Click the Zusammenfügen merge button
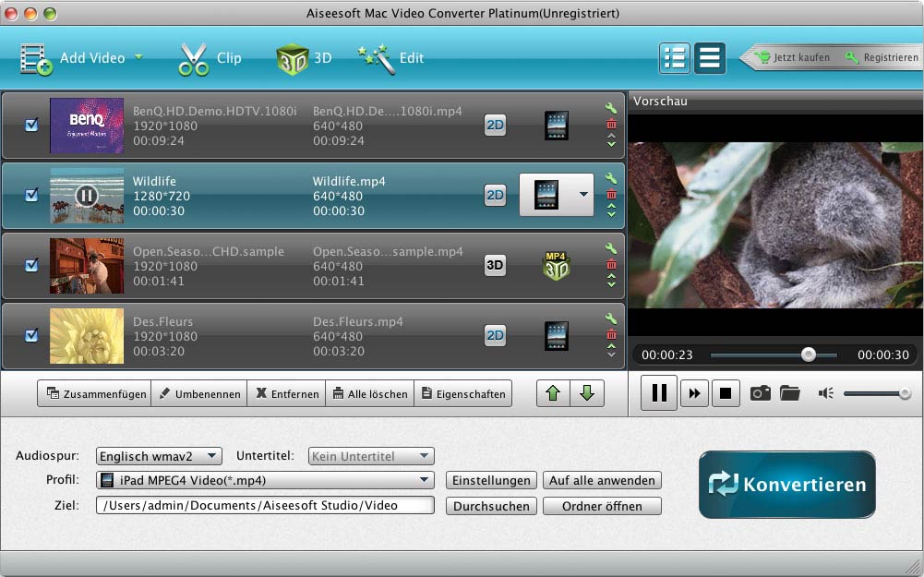Viewport: 924px width, 577px height. coord(94,393)
